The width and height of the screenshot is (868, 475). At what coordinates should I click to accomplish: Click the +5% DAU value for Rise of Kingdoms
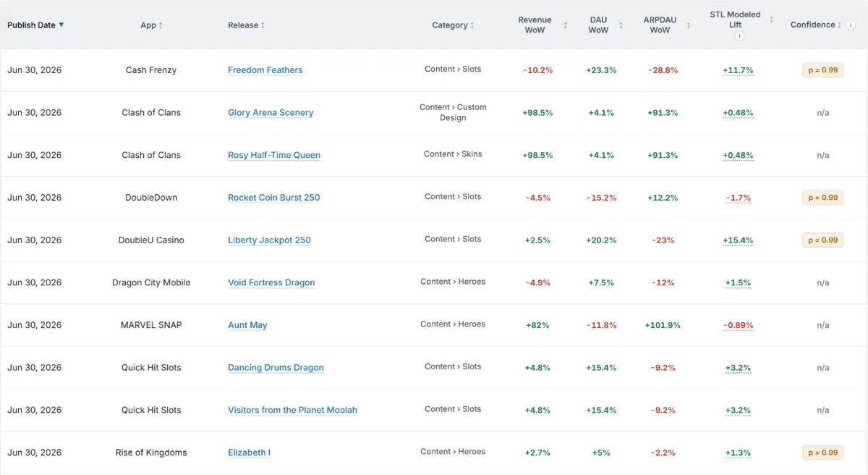[601, 453]
